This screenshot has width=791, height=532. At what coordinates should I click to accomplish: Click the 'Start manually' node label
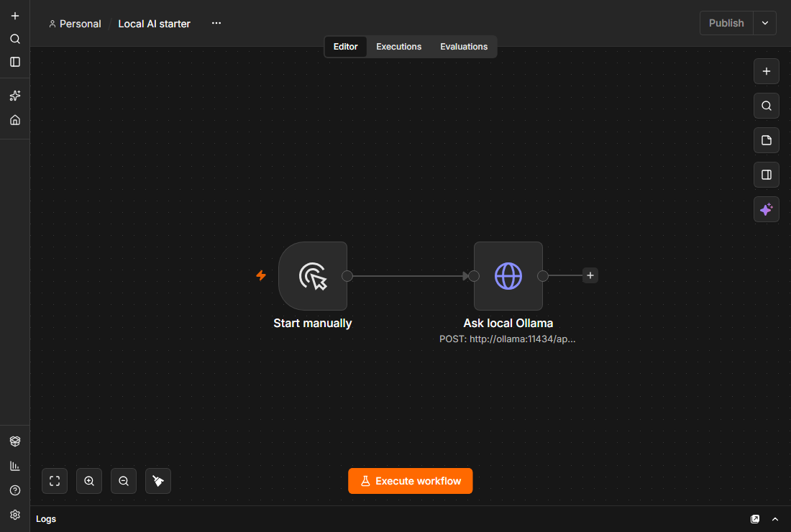coord(313,324)
